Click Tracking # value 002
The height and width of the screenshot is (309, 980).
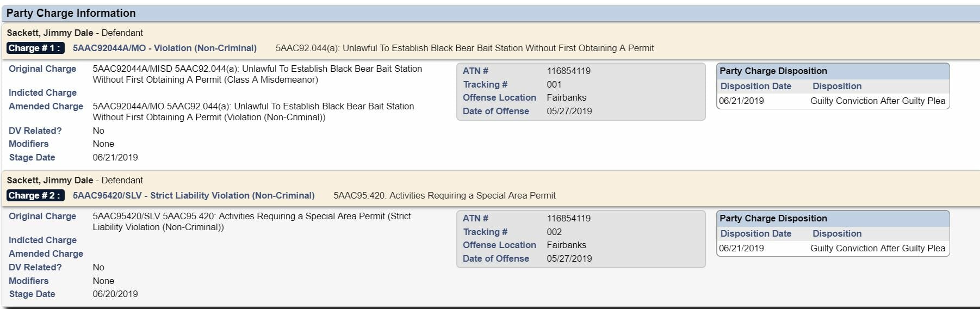point(554,232)
